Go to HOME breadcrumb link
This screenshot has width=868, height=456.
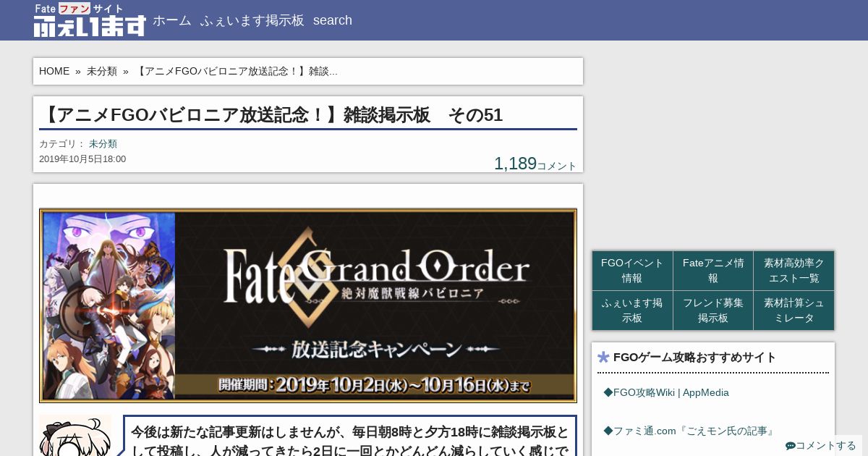(54, 71)
